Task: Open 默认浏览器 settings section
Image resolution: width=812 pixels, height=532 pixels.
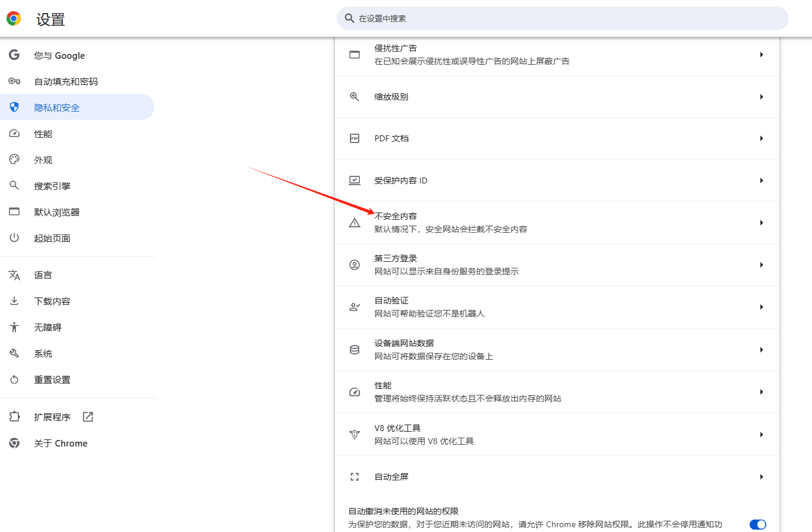Action: (77, 212)
